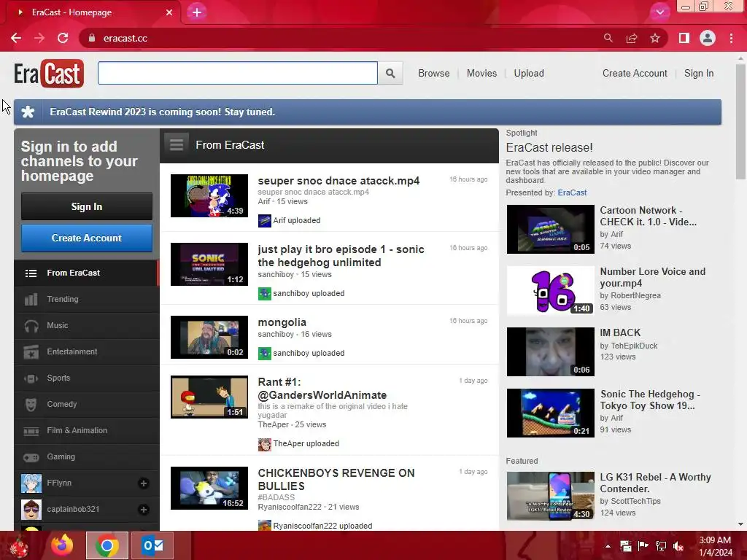Screen dimensions: 747x560
Task: Open Upload in top navigation
Action: coord(529,74)
